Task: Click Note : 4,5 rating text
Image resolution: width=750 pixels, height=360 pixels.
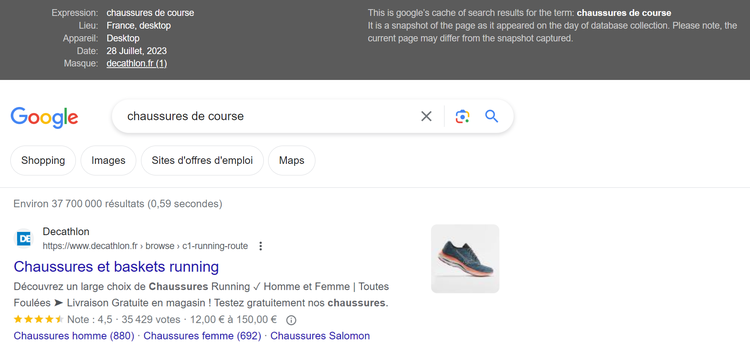Action: (x=90, y=320)
